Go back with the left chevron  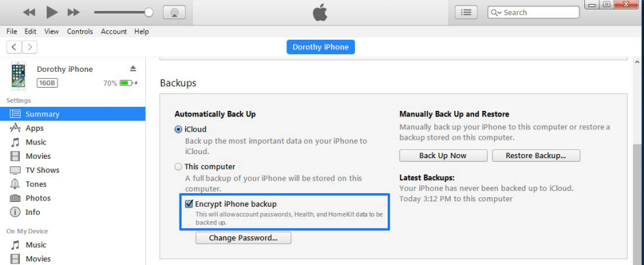14,47
